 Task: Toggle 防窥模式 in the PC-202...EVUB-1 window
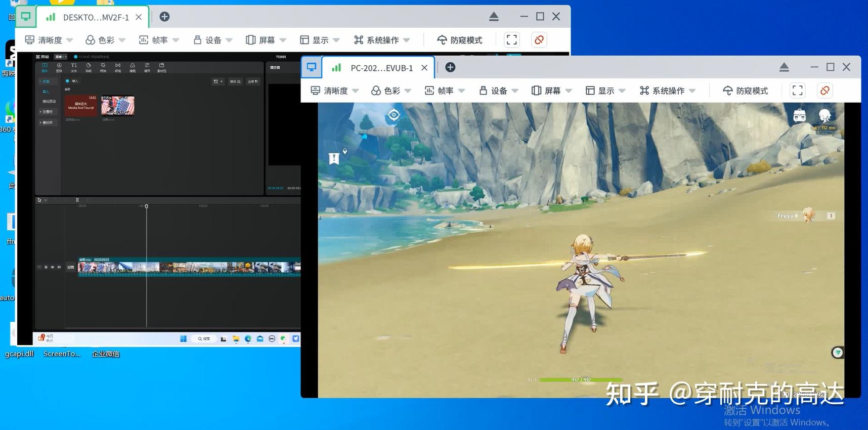coord(746,91)
